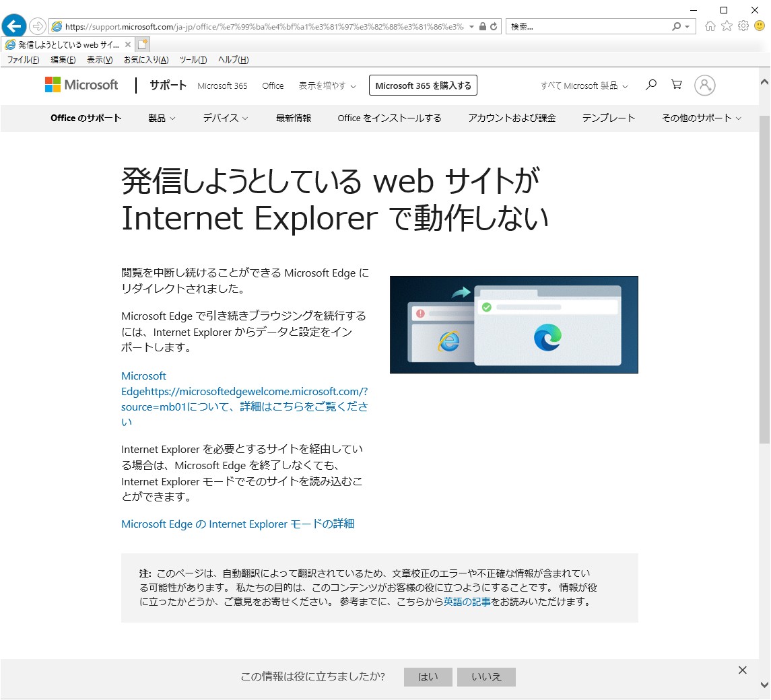Expand the デバイス nav dropdown
Image resolution: width=771 pixels, height=700 pixels.
pyautogui.click(x=226, y=118)
